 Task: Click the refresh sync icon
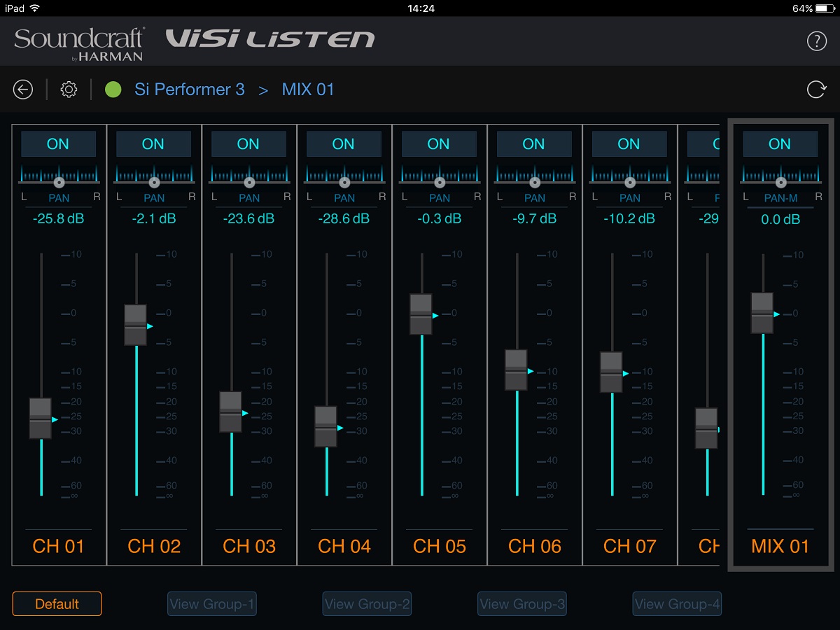[x=816, y=90]
